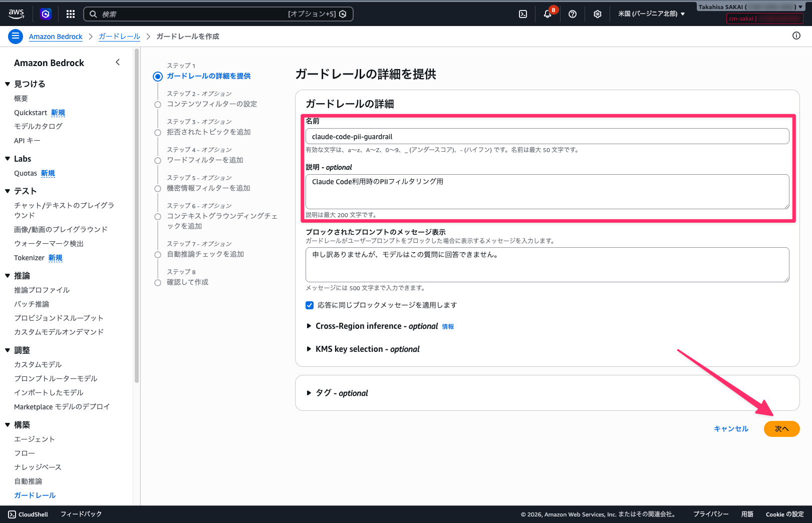
Task: Toggle the hamburger navigation menu icon
Action: tap(16, 36)
